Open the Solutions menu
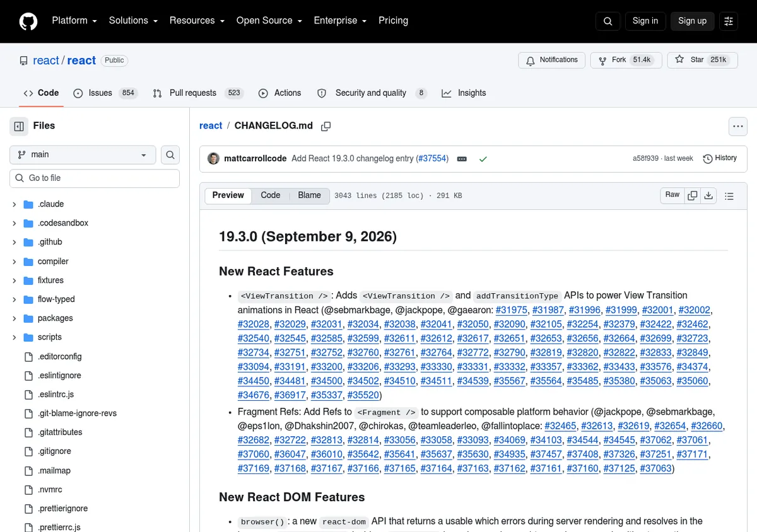Viewport: 757px width, 532px height. (x=133, y=21)
